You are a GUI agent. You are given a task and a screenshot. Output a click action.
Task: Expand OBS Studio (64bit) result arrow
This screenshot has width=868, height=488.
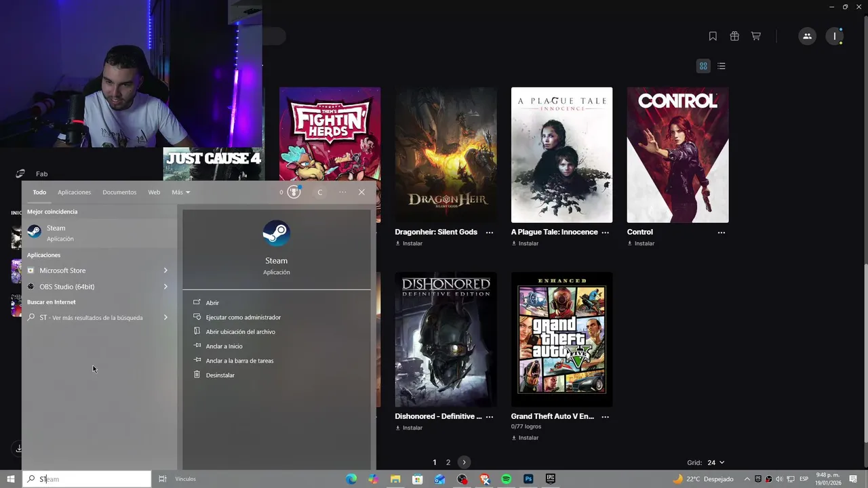tap(165, 287)
